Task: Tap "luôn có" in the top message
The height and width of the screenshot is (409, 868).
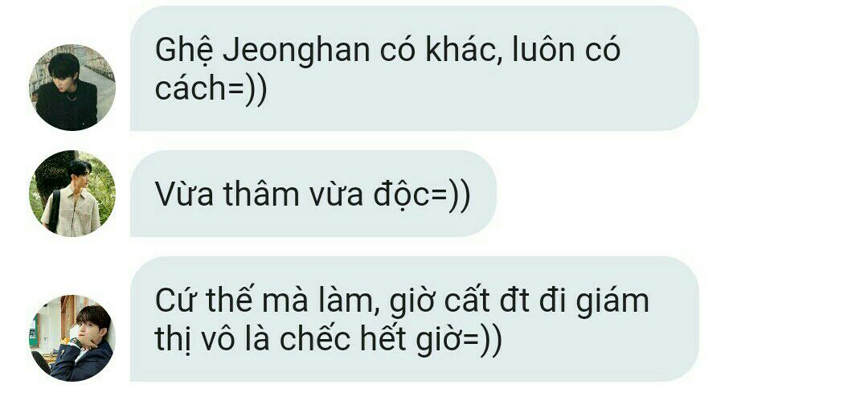Action: pyautogui.click(x=567, y=51)
